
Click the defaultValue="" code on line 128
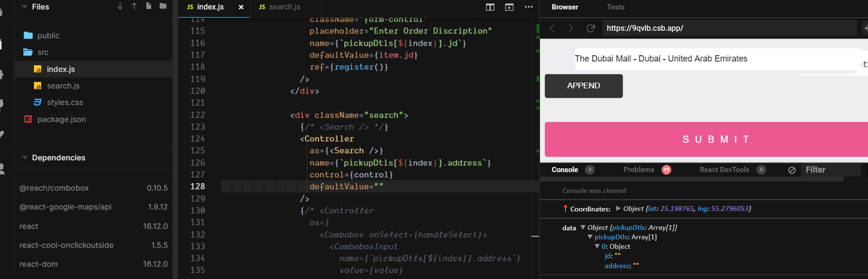[x=346, y=186]
